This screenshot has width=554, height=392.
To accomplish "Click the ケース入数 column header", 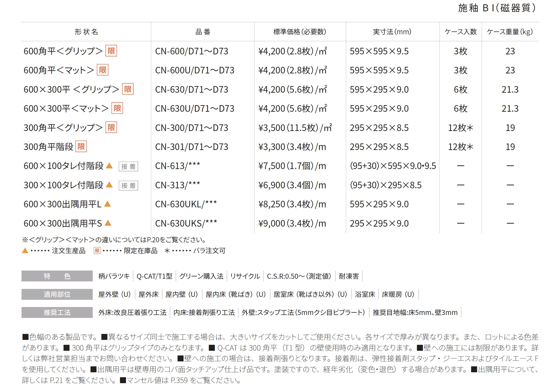I will coord(460,32).
